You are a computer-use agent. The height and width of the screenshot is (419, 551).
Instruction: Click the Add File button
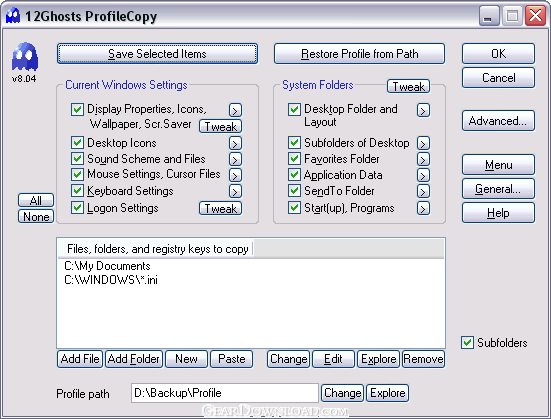click(80, 359)
